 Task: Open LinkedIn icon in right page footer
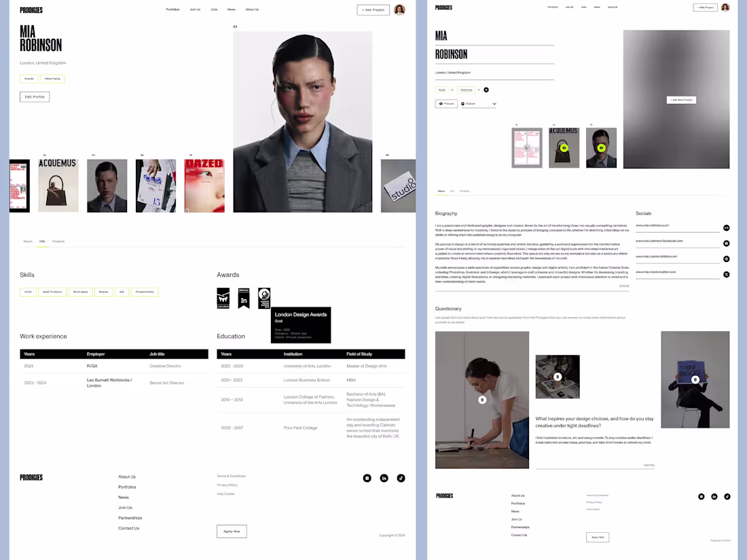[x=714, y=497]
